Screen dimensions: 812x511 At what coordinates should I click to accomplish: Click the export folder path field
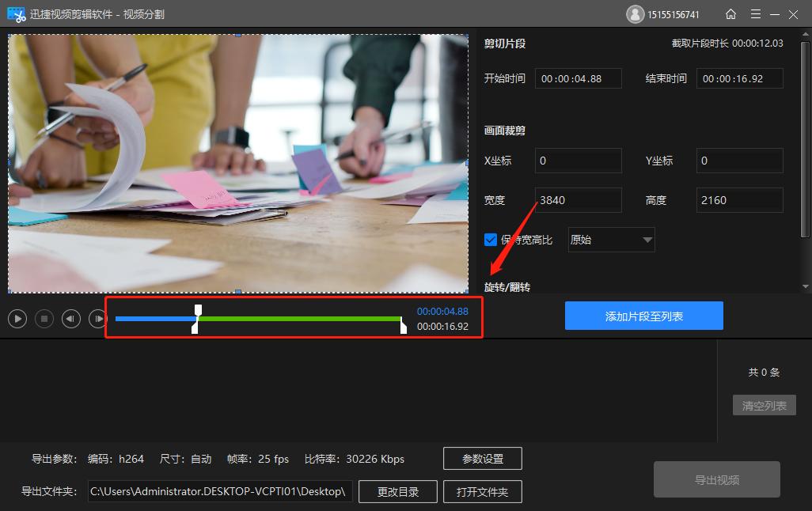pos(218,491)
